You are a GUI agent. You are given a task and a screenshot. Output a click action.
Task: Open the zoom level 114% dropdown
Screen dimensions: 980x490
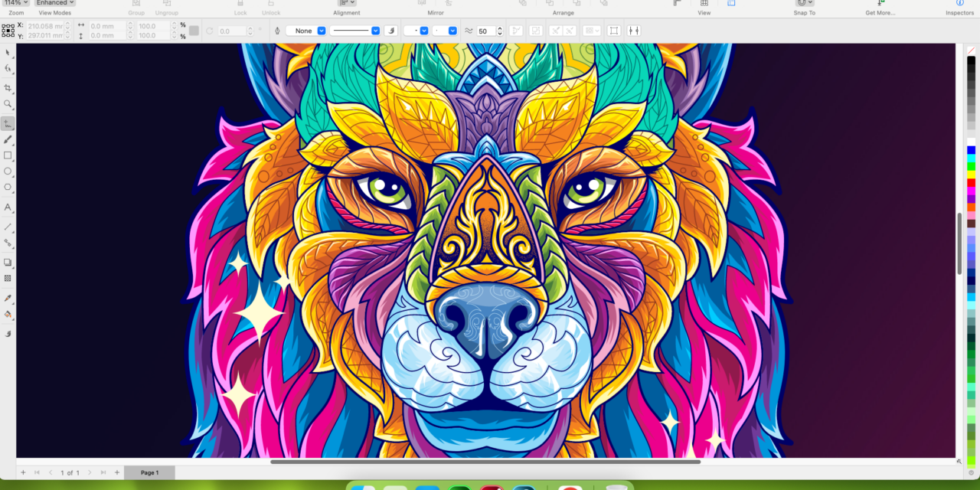[x=16, y=3]
